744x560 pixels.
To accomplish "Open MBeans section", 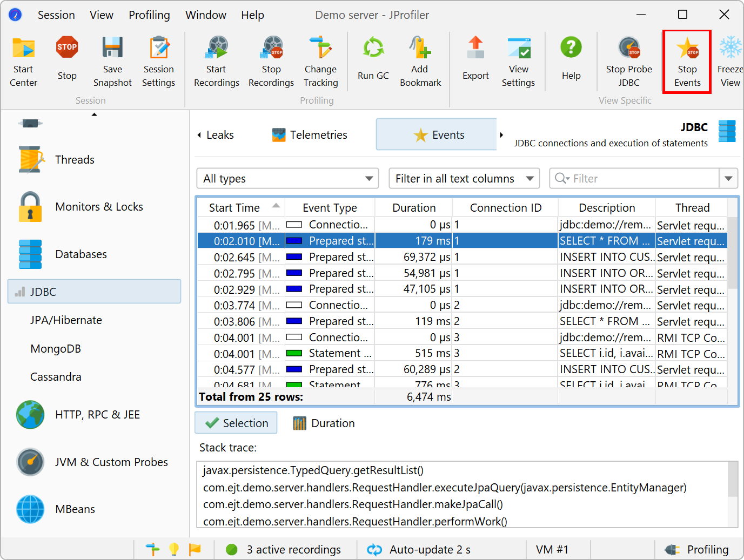I will pos(56,509).
